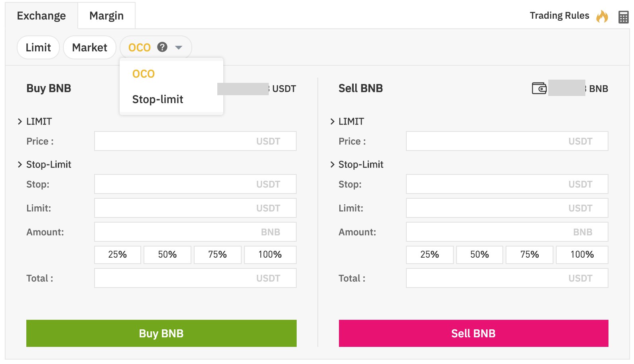Switch to the Exchange tab
Screen dimensions: 634x364
pyautogui.click(x=41, y=16)
